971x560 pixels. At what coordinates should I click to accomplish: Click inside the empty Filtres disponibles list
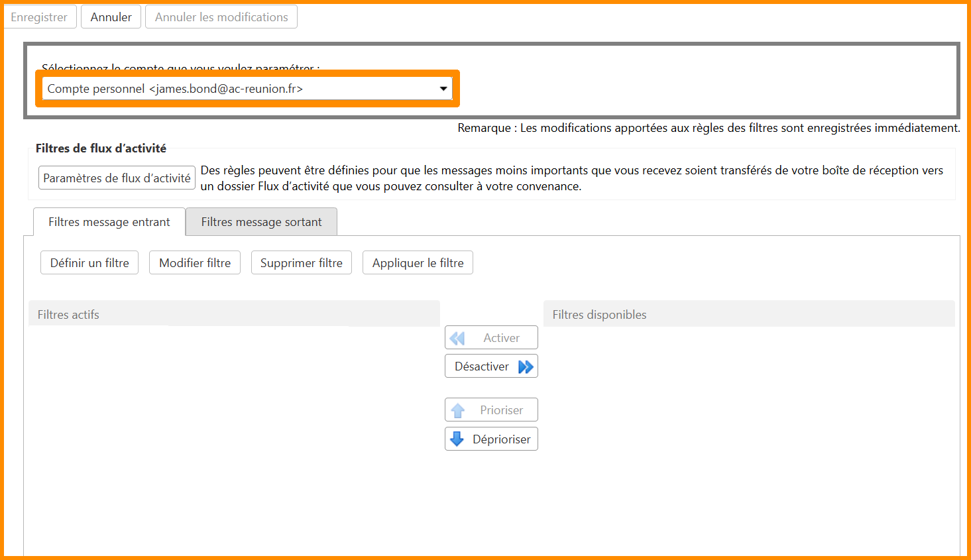pos(749,431)
